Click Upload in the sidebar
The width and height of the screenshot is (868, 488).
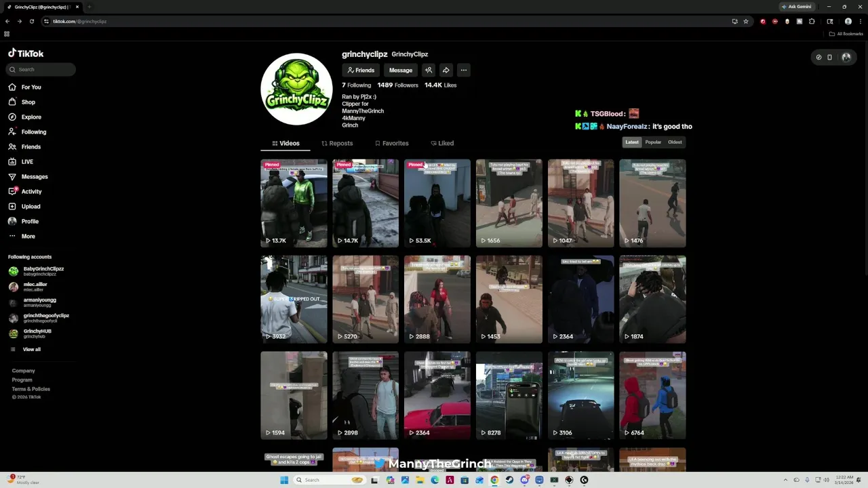coord(25,206)
